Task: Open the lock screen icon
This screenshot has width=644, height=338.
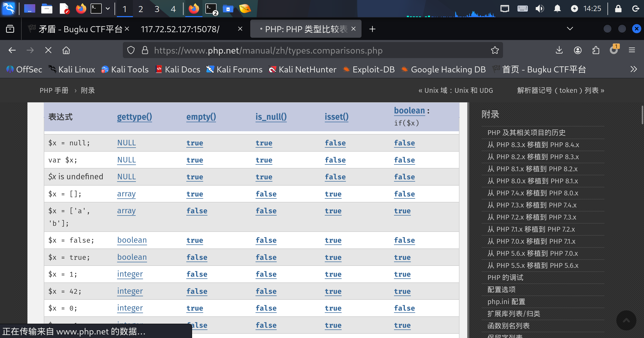Action: pyautogui.click(x=618, y=9)
